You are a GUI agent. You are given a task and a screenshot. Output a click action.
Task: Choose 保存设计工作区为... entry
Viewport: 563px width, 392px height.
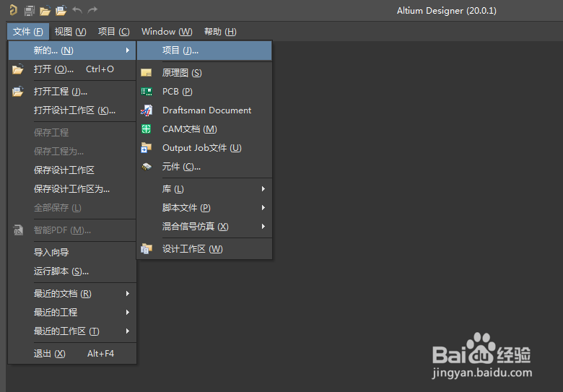coord(72,189)
